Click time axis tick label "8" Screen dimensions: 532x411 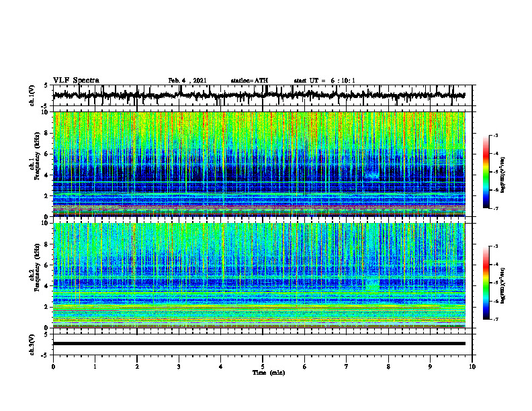point(388,367)
